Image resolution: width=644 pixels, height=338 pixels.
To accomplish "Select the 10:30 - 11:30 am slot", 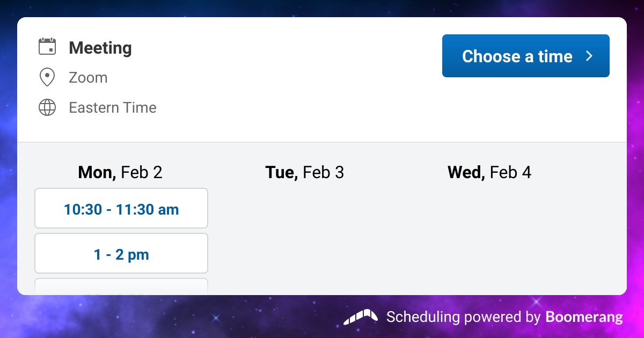I will pyautogui.click(x=121, y=209).
